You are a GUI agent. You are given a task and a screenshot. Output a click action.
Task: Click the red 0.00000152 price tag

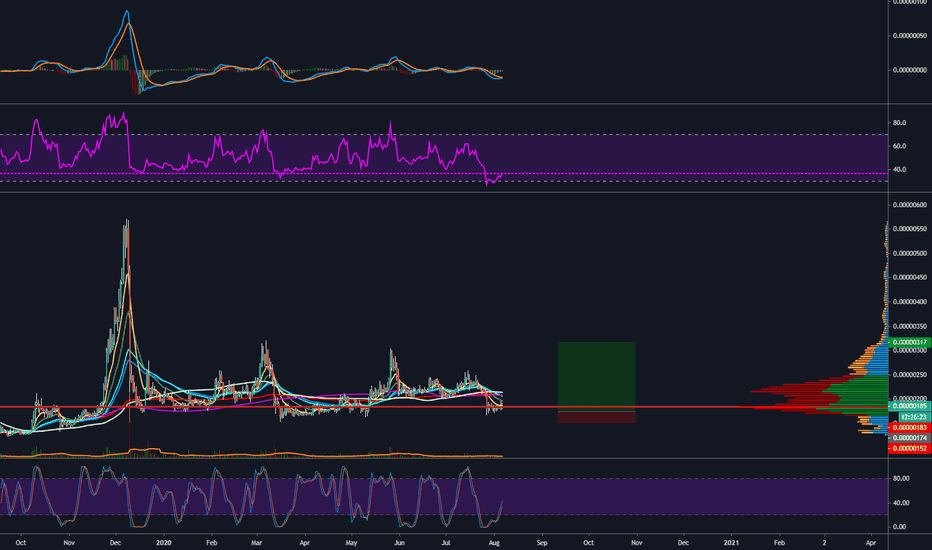pyautogui.click(x=909, y=448)
